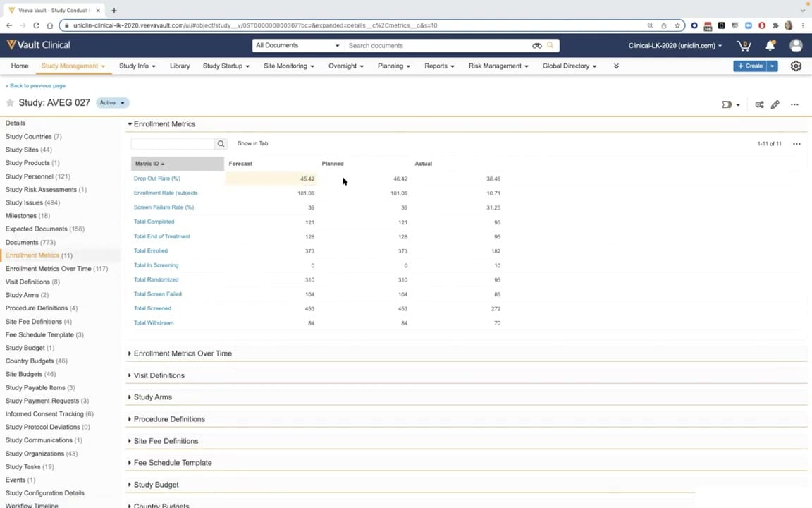Screen dimensions: 812x508
Task: Open the browser share icon
Action: pos(663,25)
